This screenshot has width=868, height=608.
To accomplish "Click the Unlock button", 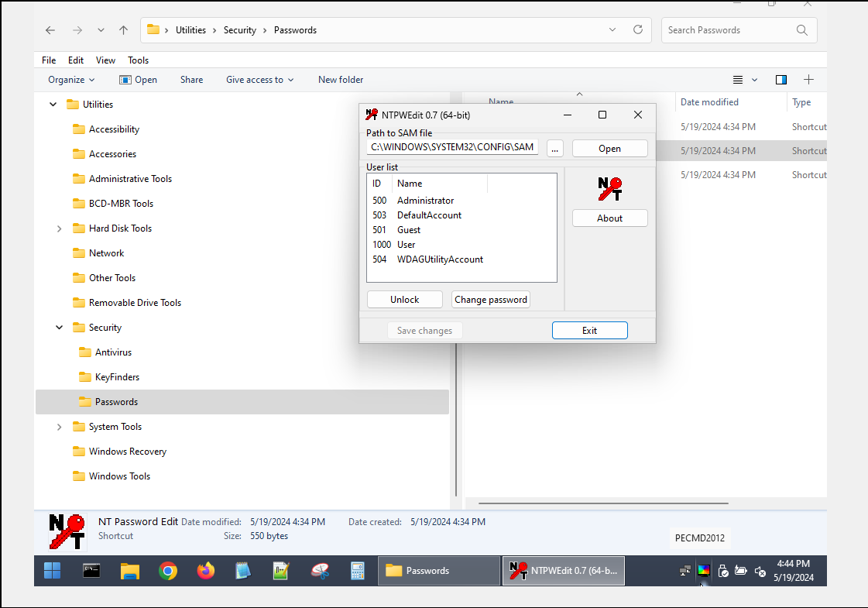I will [x=405, y=300].
